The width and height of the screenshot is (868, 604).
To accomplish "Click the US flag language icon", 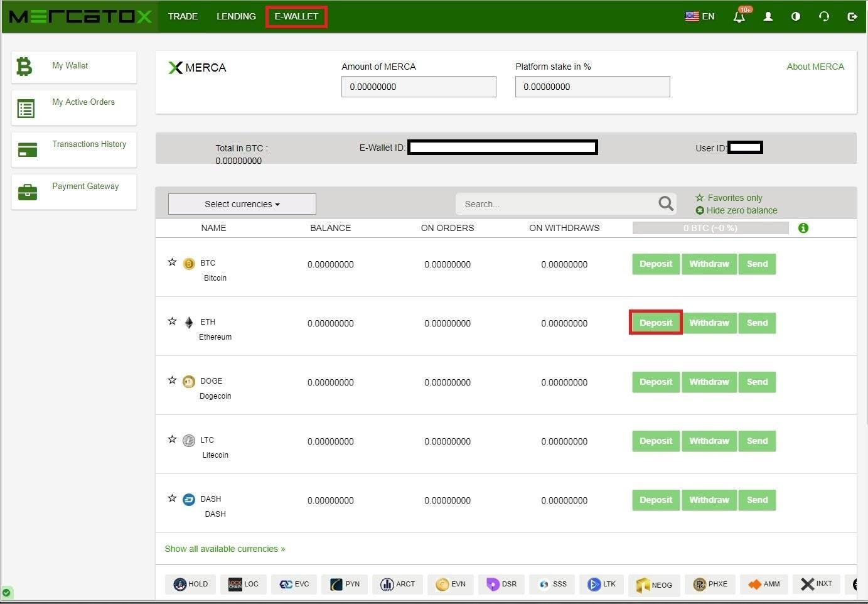I will point(692,16).
